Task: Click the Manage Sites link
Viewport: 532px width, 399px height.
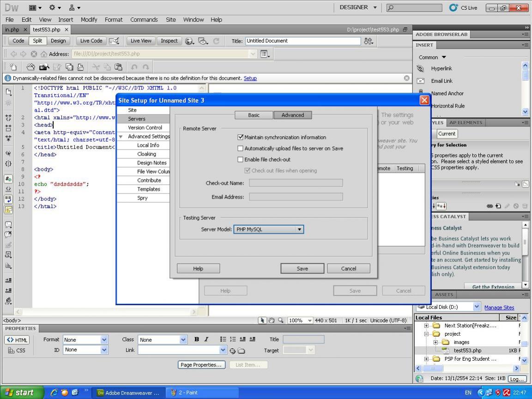Action: pos(499,308)
